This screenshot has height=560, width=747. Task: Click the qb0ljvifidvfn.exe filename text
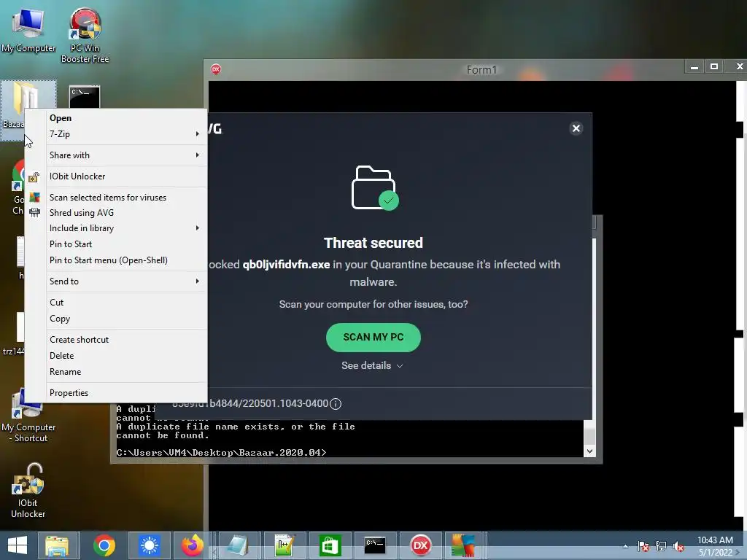pyautogui.click(x=286, y=265)
